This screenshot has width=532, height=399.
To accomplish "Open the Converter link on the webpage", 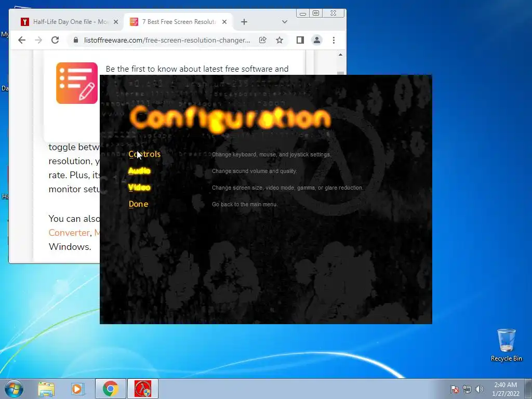I will point(69,233).
